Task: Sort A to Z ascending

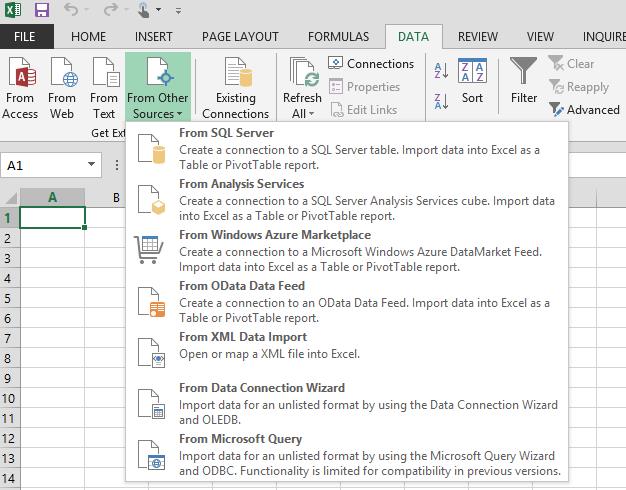Action: pyautogui.click(x=441, y=71)
